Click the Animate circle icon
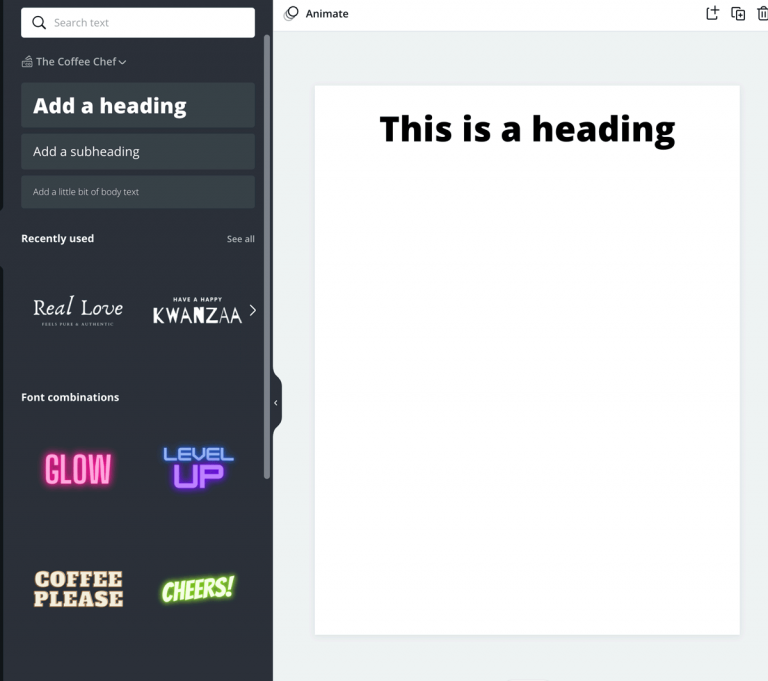768x681 pixels. [291, 14]
